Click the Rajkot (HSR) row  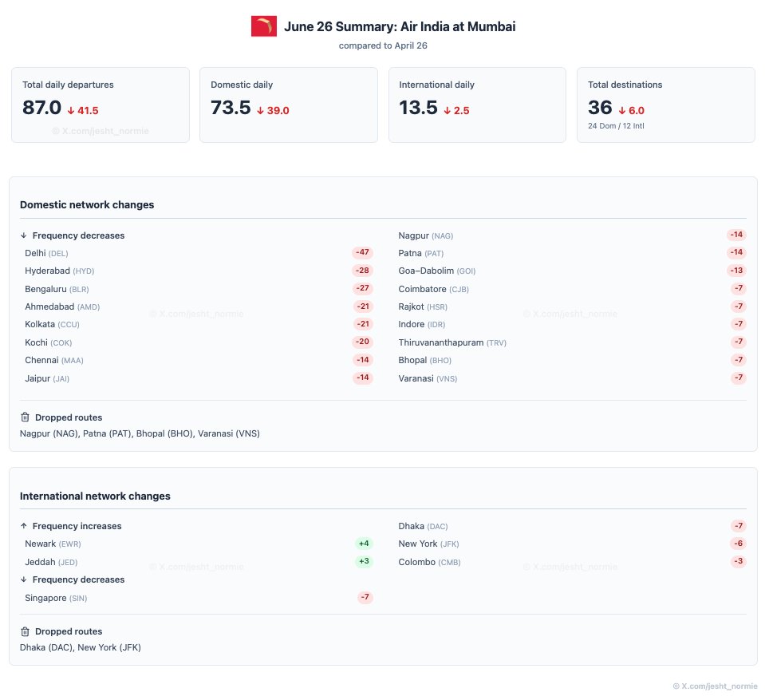(572, 306)
